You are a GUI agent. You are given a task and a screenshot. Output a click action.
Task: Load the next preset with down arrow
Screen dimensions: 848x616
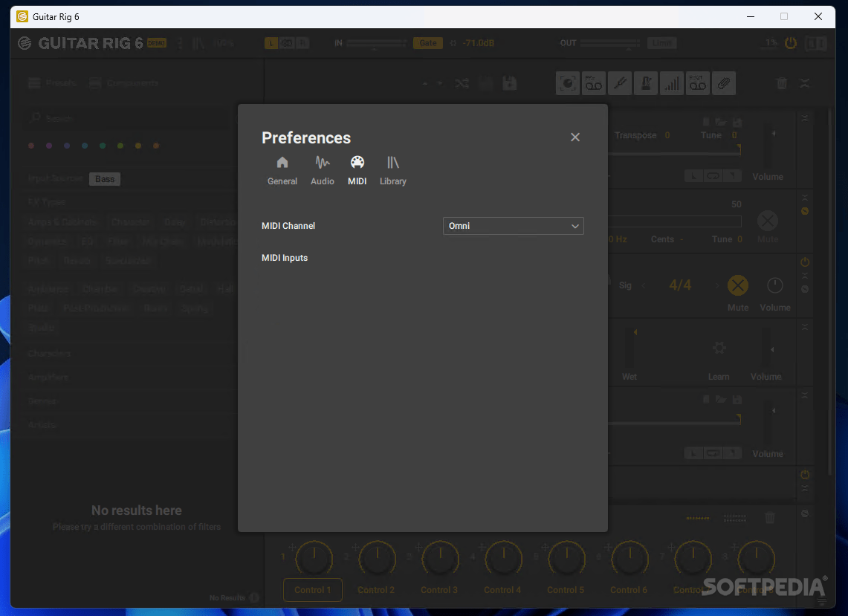click(x=440, y=84)
